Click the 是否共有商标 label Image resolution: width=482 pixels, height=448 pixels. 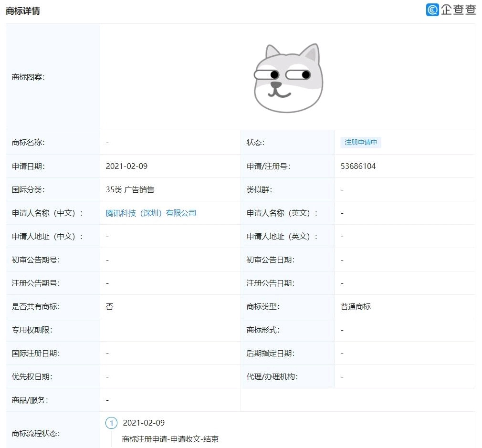tap(36, 306)
